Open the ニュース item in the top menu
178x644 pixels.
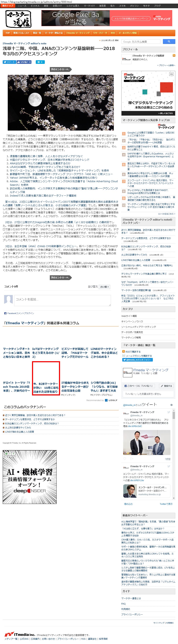(22, 6)
